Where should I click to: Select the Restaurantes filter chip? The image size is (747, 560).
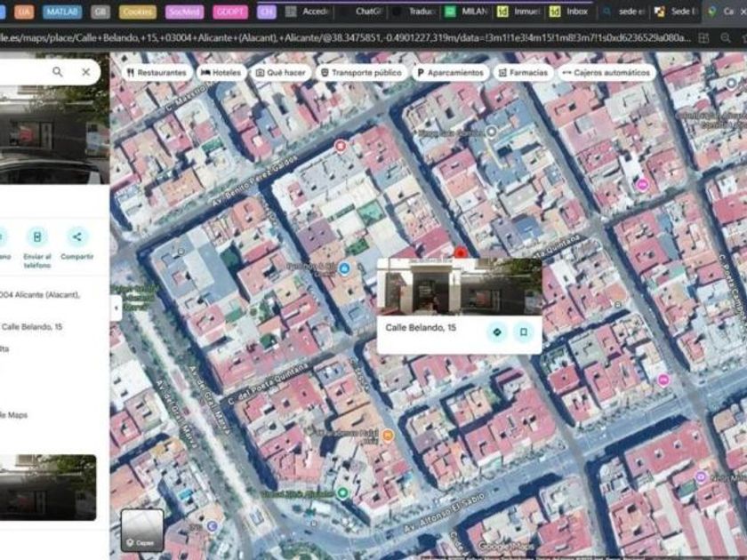[x=157, y=72]
